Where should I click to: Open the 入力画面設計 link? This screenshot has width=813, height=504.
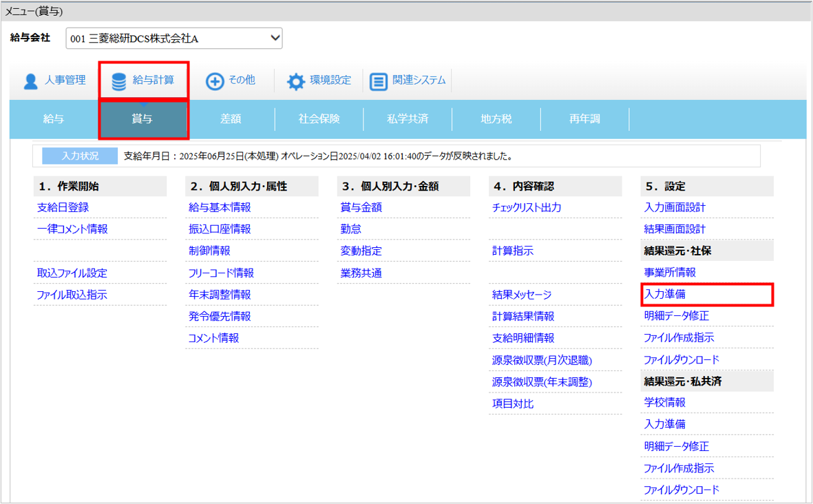pyautogui.click(x=675, y=207)
